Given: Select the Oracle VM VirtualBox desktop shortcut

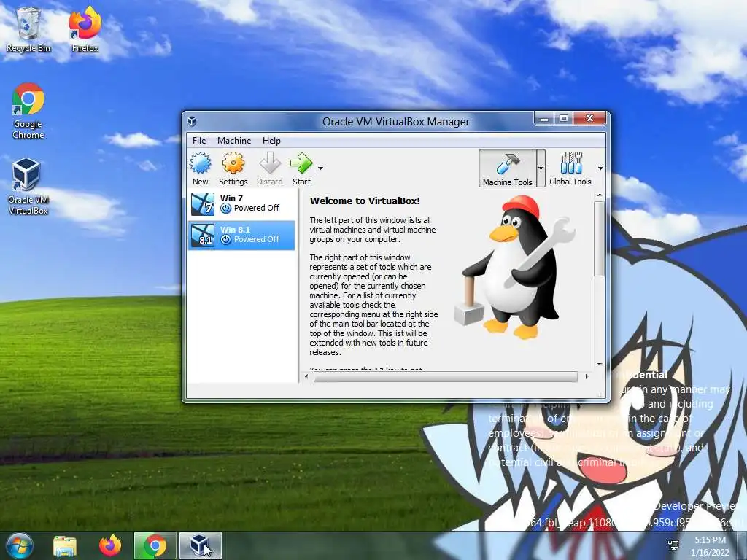Looking at the screenshot, I should tap(28, 187).
